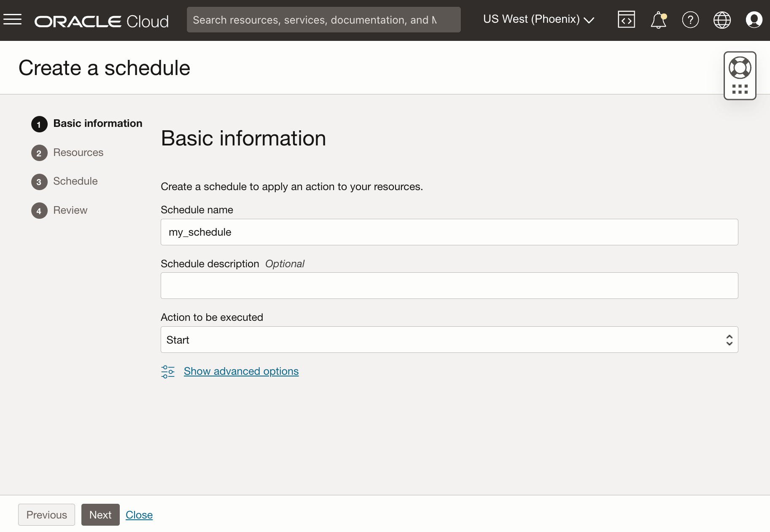The image size is (770, 532).
Task: Click the Next button
Action: [100, 515]
